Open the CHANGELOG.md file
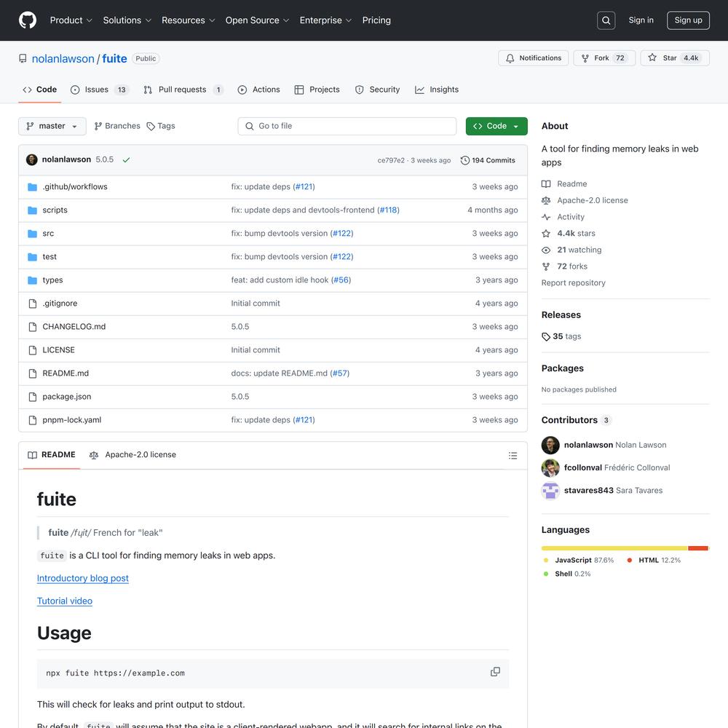 pos(74,327)
